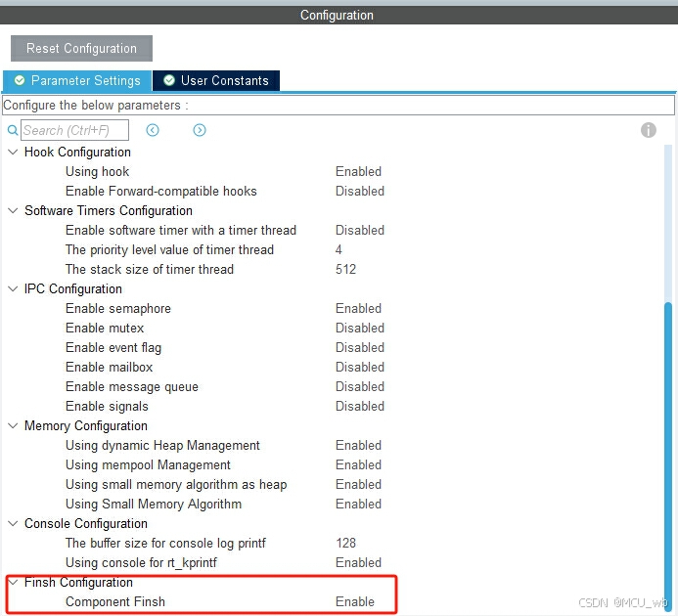
Task: Go to previous search result arrow
Action: pos(153,130)
